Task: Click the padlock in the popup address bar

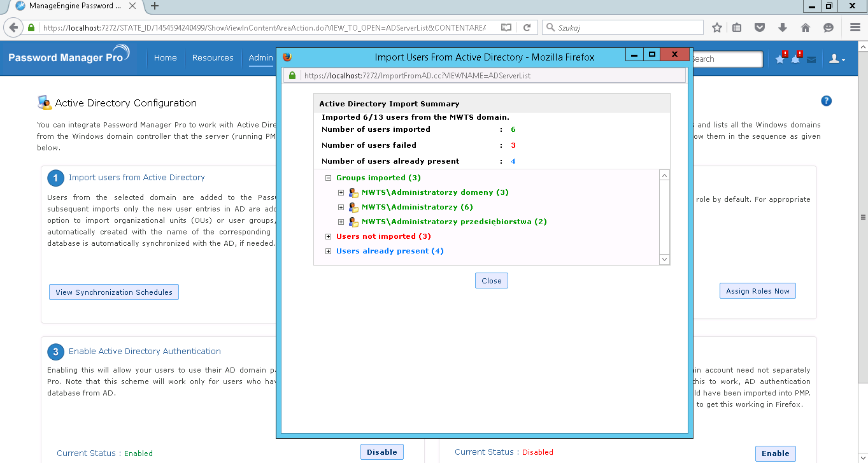Action: (x=292, y=75)
